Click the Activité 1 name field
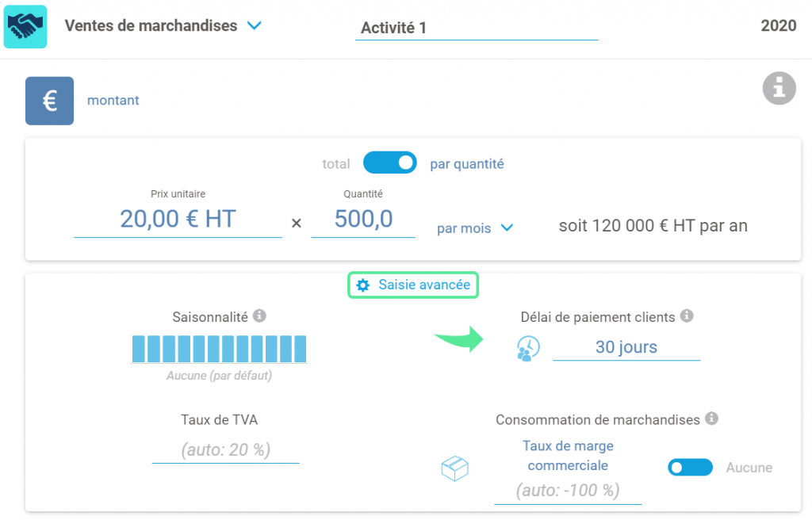 (x=477, y=28)
